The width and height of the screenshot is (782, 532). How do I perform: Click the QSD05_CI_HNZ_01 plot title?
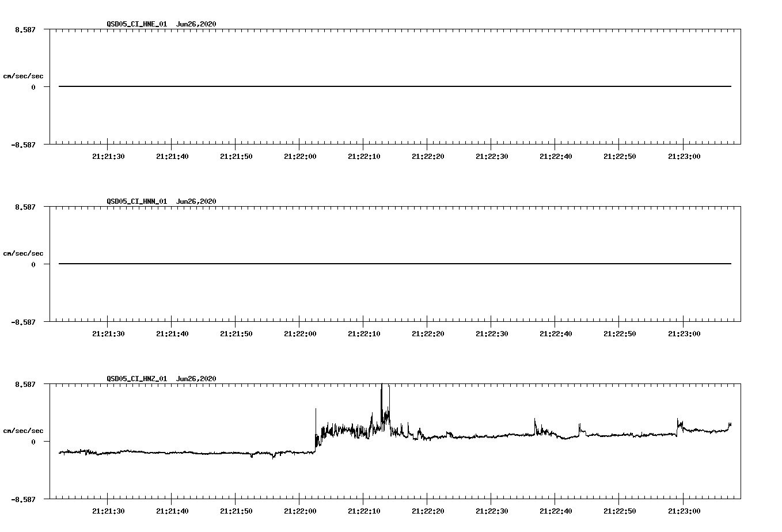click(161, 379)
